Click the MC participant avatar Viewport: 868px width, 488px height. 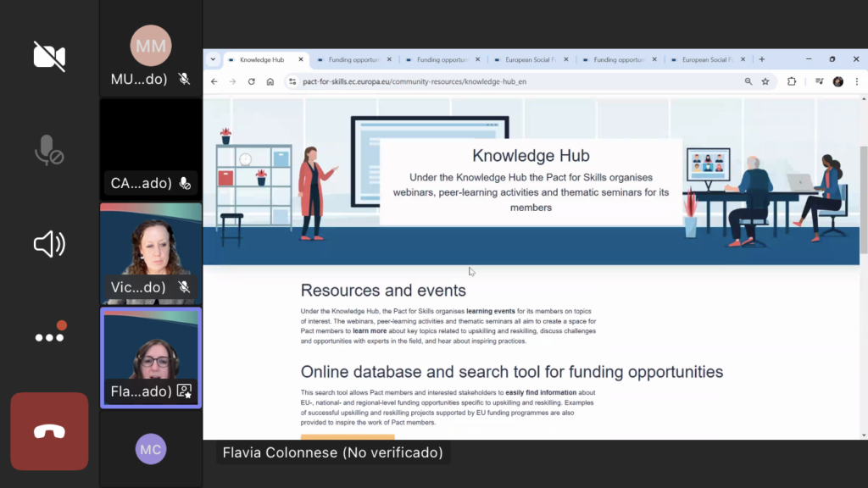[x=150, y=449]
